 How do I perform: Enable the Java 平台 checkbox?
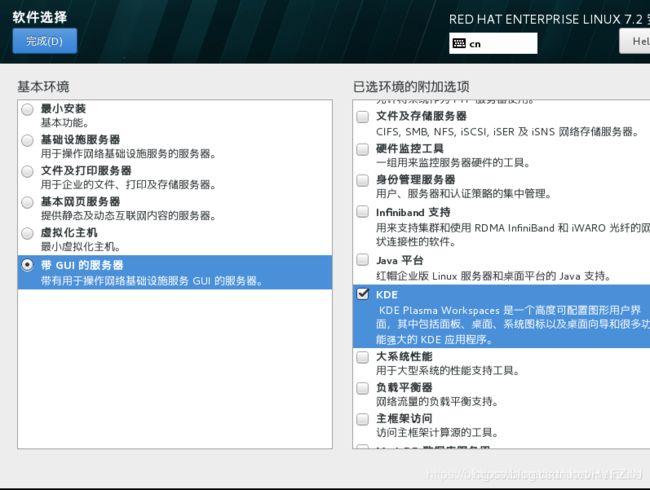363,260
